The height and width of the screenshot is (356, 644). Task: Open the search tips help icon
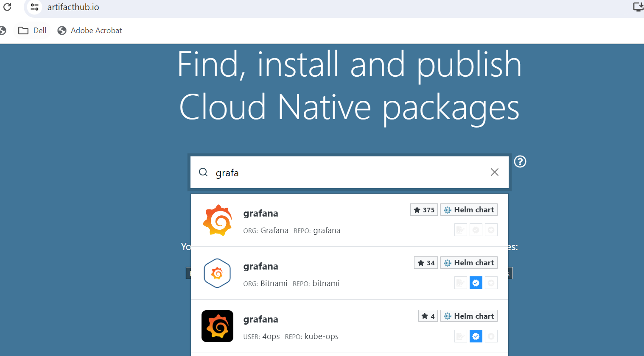pos(520,161)
